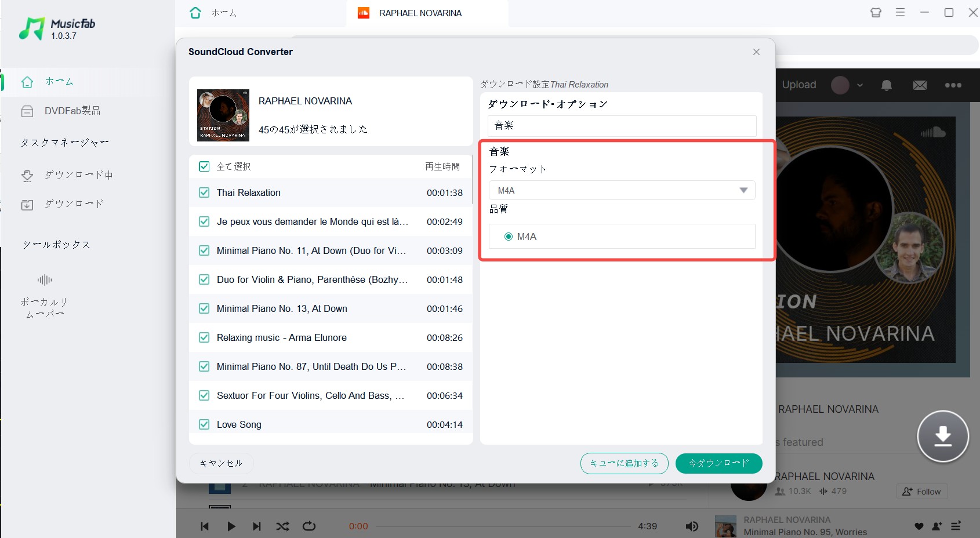Select the M4A quality radio button
The image size is (980, 538).
click(x=509, y=237)
